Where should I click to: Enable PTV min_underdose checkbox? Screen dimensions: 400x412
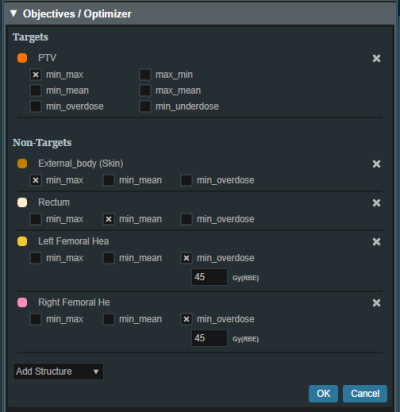click(x=145, y=107)
